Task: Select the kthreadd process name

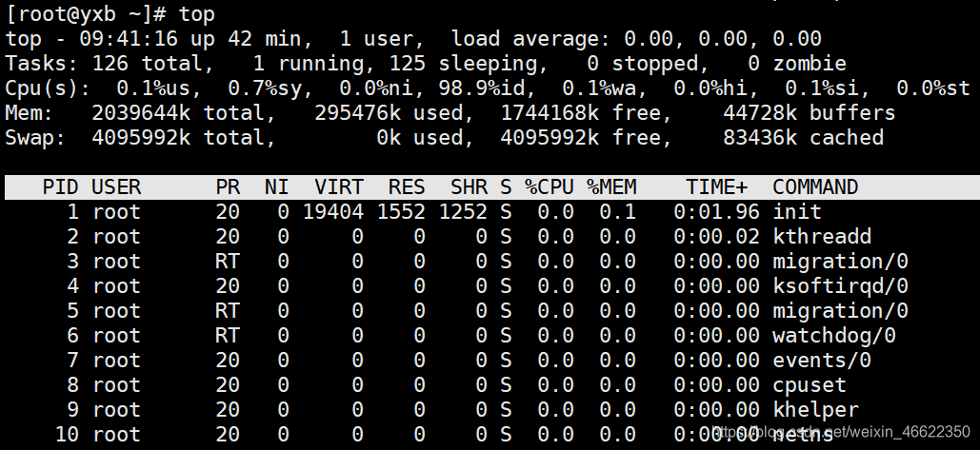Action: point(821,237)
